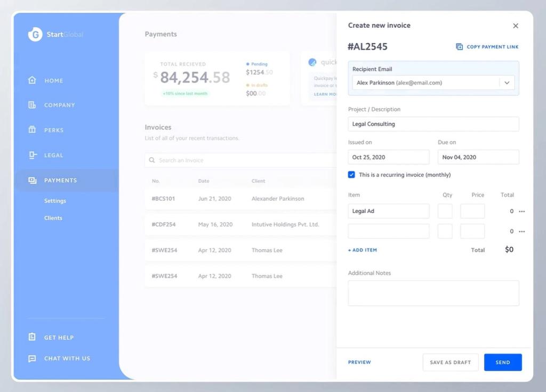This screenshot has width=546, height=392.
Task: Click the Home house icon
Action: 32,80
